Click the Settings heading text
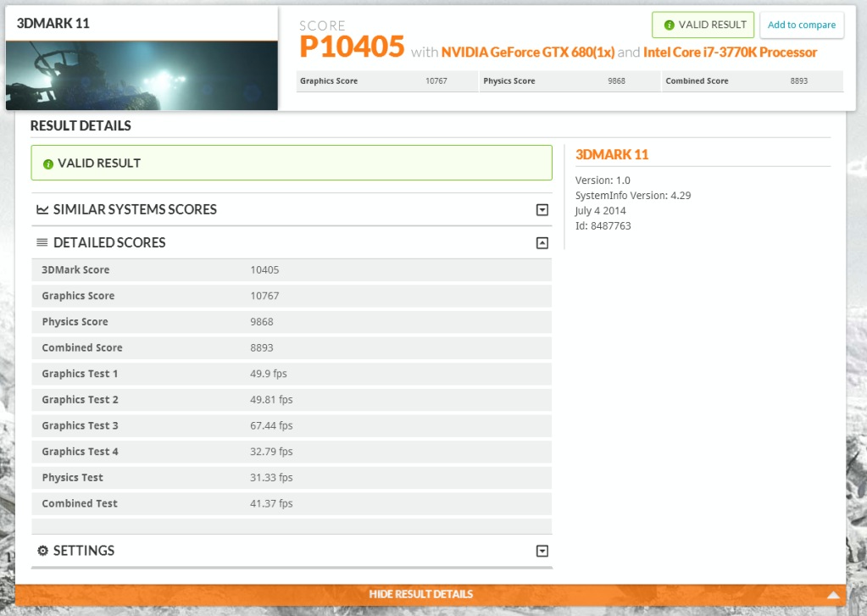Screen dimensions: 867x616 (83, 551)
